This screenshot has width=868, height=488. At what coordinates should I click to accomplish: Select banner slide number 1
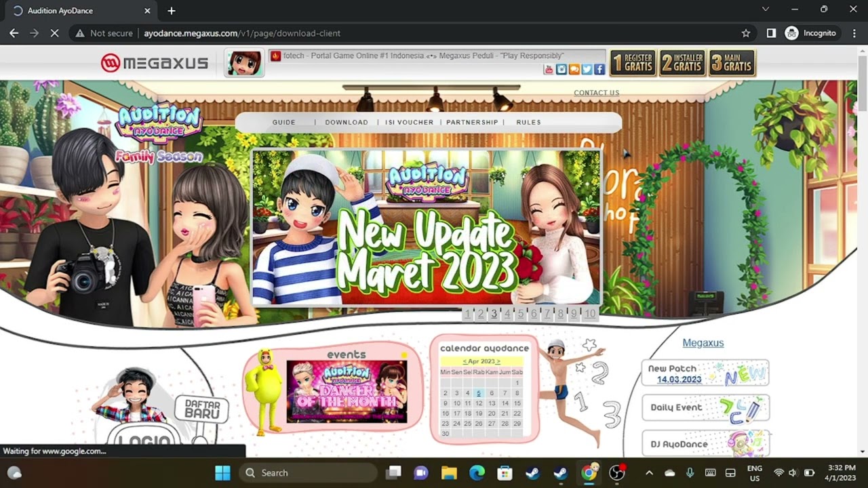point(467,314)
